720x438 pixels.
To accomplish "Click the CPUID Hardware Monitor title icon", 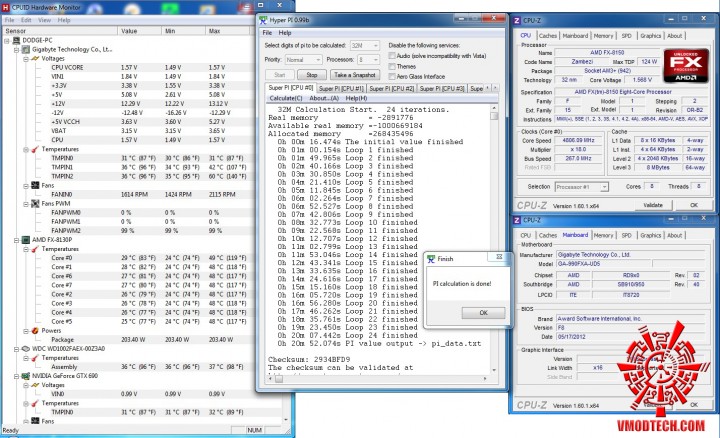I will 6,7.
